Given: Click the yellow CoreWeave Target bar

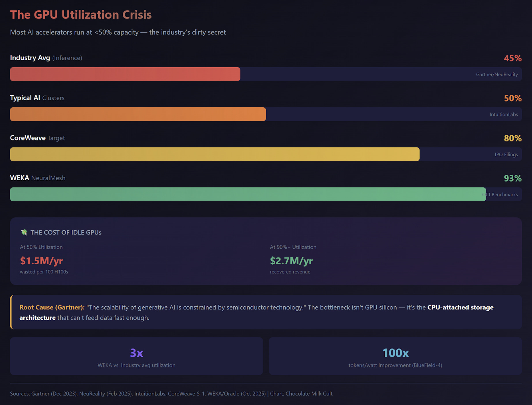Looking at the screenshot, I should pyautogui.click(x=215, y=154).
